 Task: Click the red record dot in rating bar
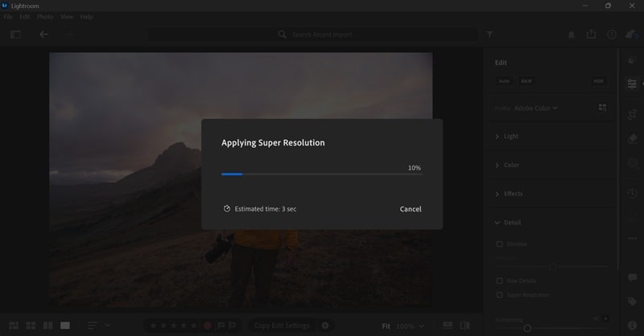(x=208, y=326)
